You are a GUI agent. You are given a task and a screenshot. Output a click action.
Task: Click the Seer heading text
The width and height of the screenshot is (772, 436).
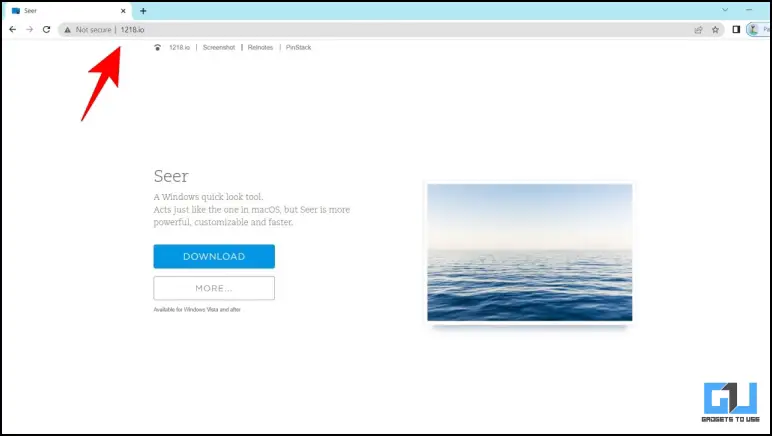click(171, 176)
